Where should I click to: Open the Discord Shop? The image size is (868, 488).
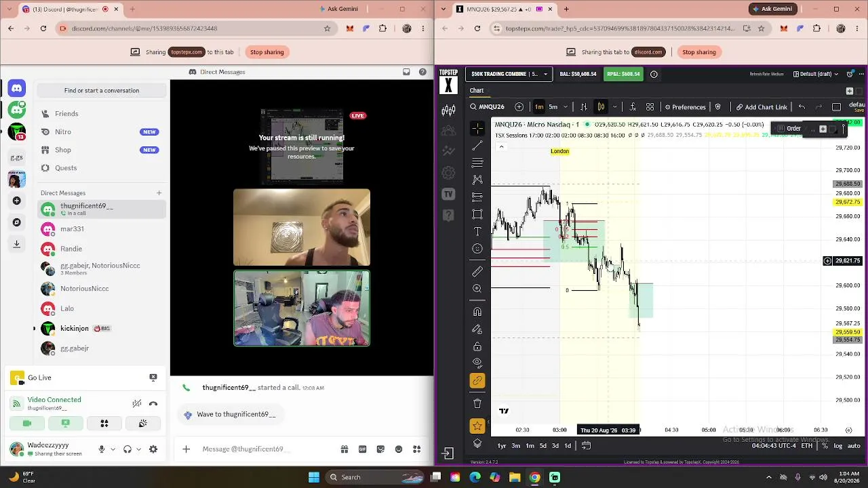point(102,150)
